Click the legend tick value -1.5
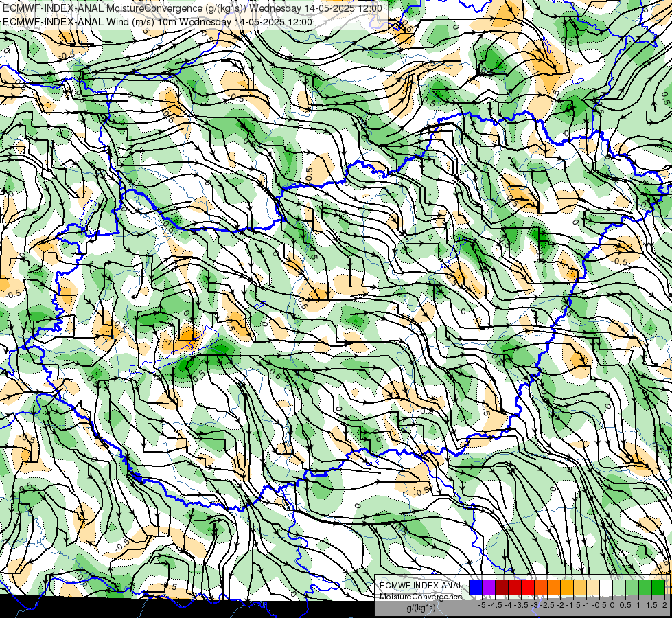 point(573,605)
